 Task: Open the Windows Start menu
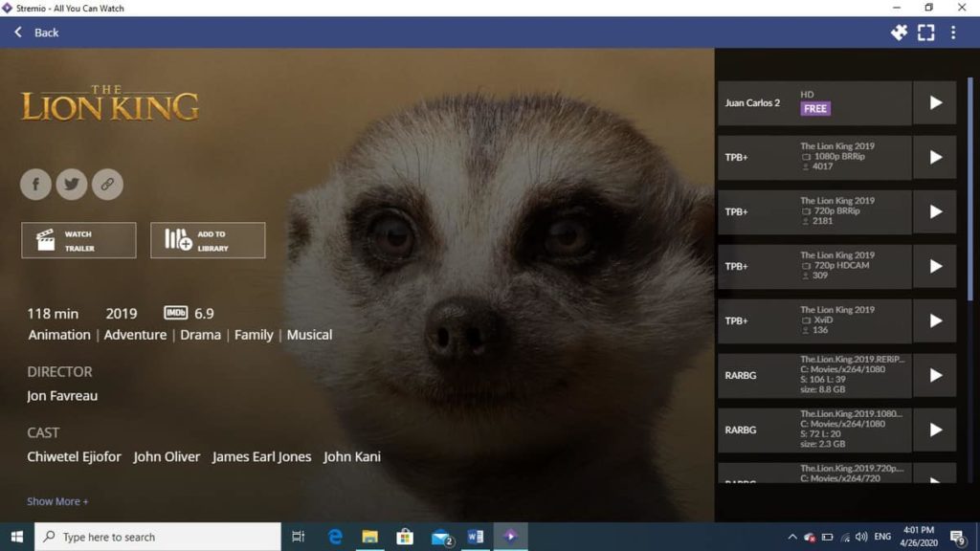point(17,537)
